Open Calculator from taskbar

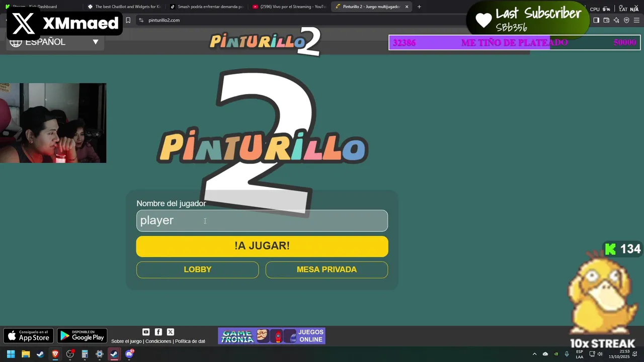point(85,354)
